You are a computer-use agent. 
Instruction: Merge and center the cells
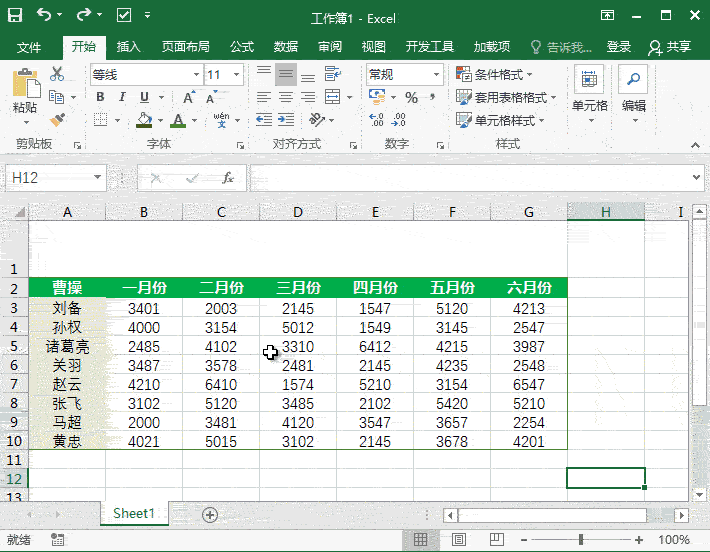(333, 97)
